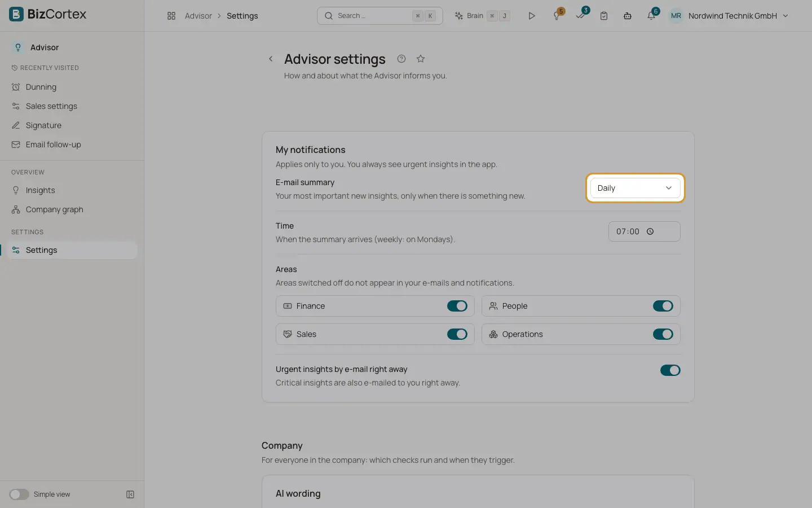This screenshot has width=812, height=508.
Task: Toggle the Sales area switch
Action: click(457, 334)
